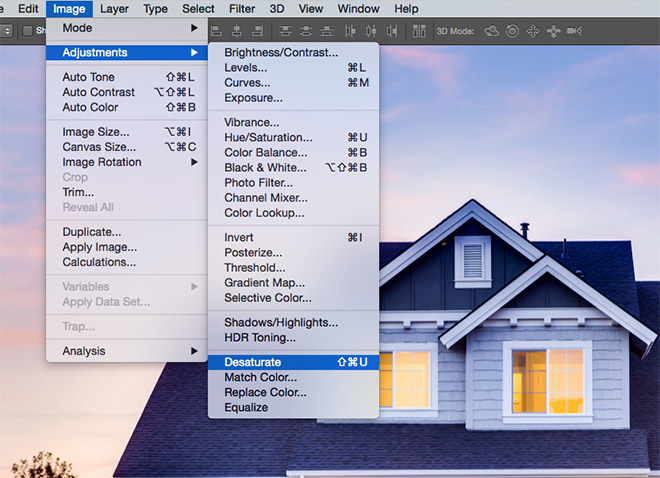
Task: Choose Match Color adjustment
Action: tap(293, 377)
